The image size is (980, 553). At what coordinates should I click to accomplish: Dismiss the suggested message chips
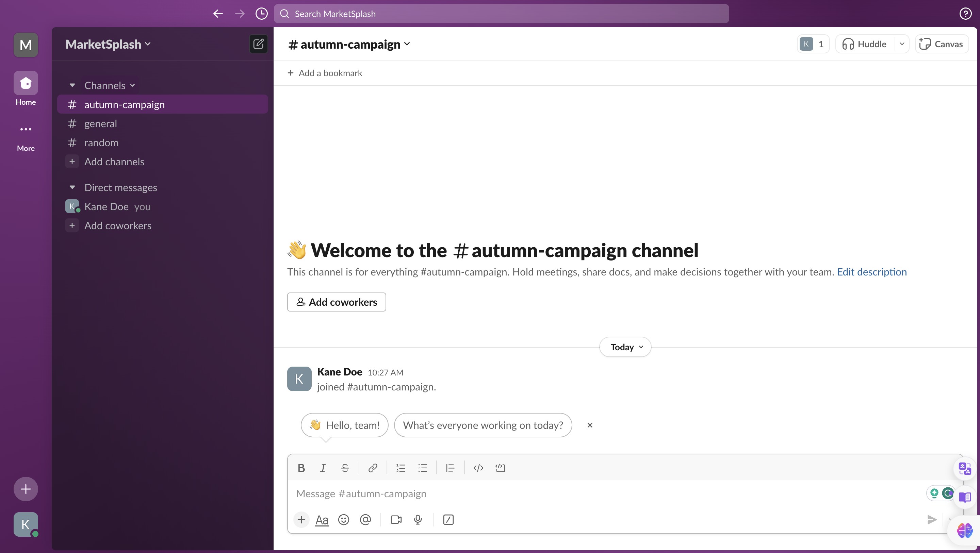click(x=590, y=425)
